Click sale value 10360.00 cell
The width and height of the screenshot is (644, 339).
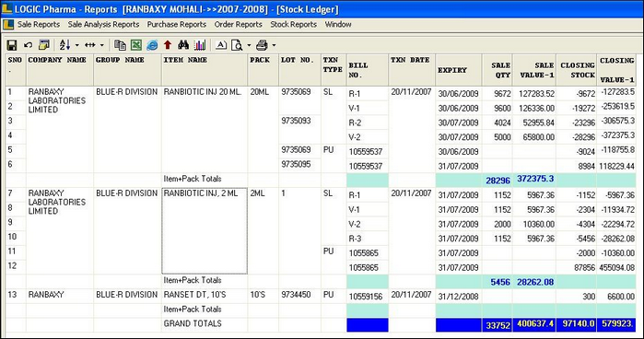click(x=534, y=225)
